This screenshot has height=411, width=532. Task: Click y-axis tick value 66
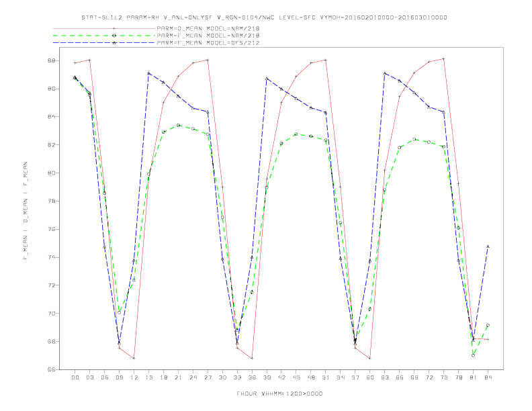pyautogui.click(x=52, y=369)
